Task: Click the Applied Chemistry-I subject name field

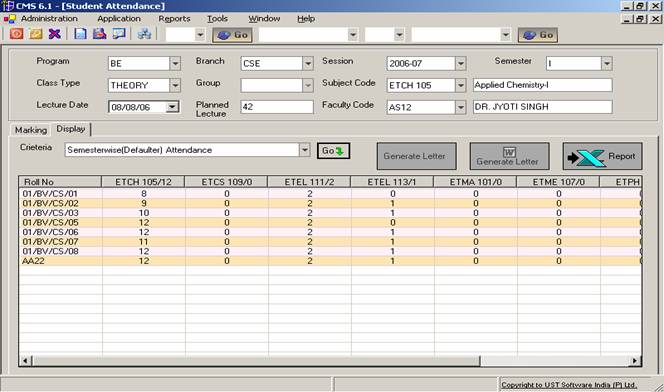Action: click(542, 85)
